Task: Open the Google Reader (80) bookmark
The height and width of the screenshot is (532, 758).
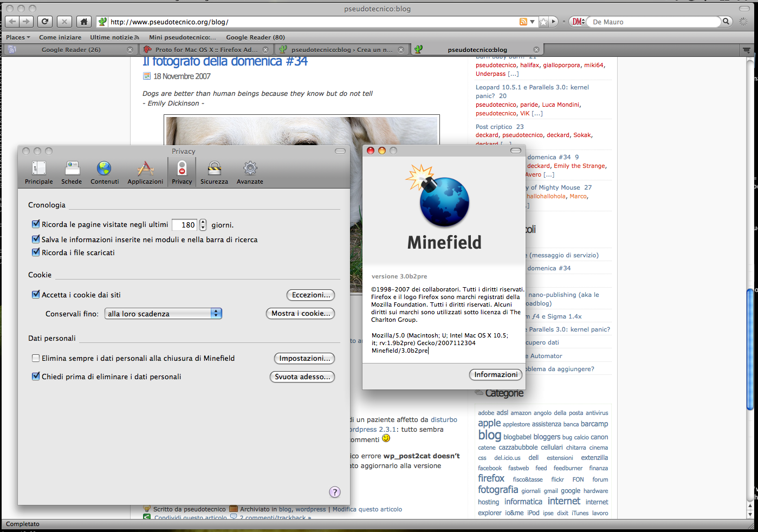Action: pyautogui.click(x=255, y=37)
